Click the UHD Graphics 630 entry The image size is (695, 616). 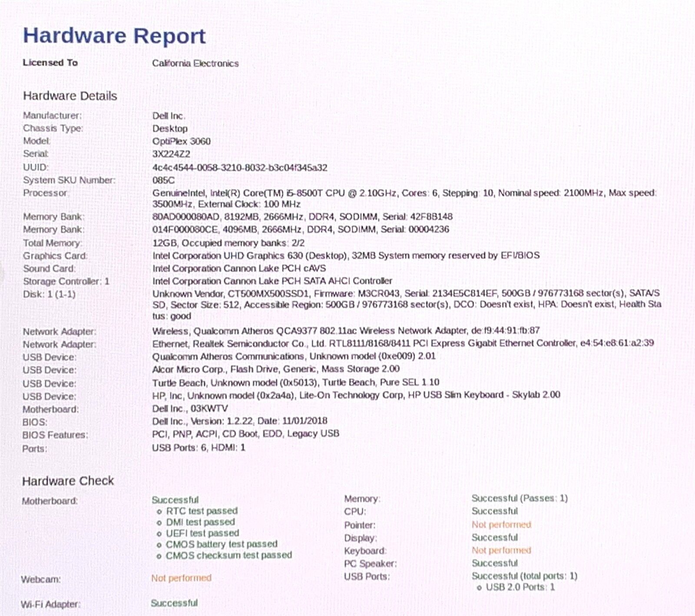click(346, 255)
